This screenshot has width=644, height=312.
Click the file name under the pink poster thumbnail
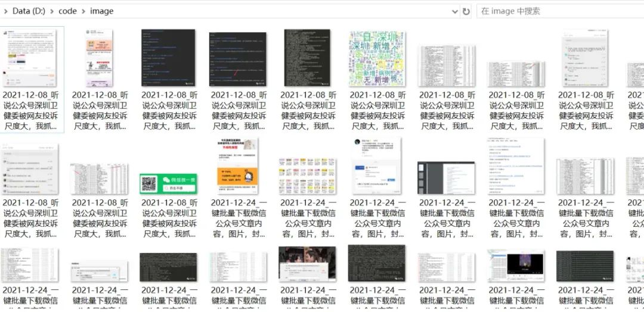[x=100, y=111]
